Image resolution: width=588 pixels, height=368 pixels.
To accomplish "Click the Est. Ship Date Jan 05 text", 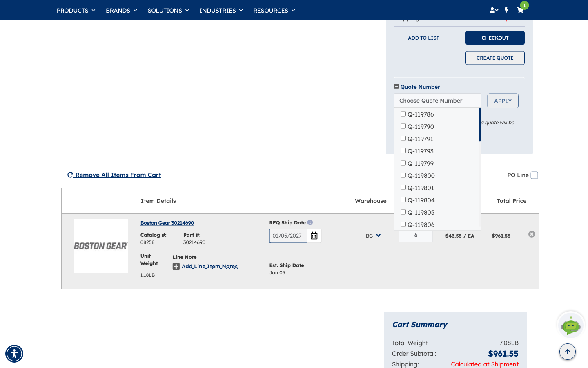I will point(277,273).
